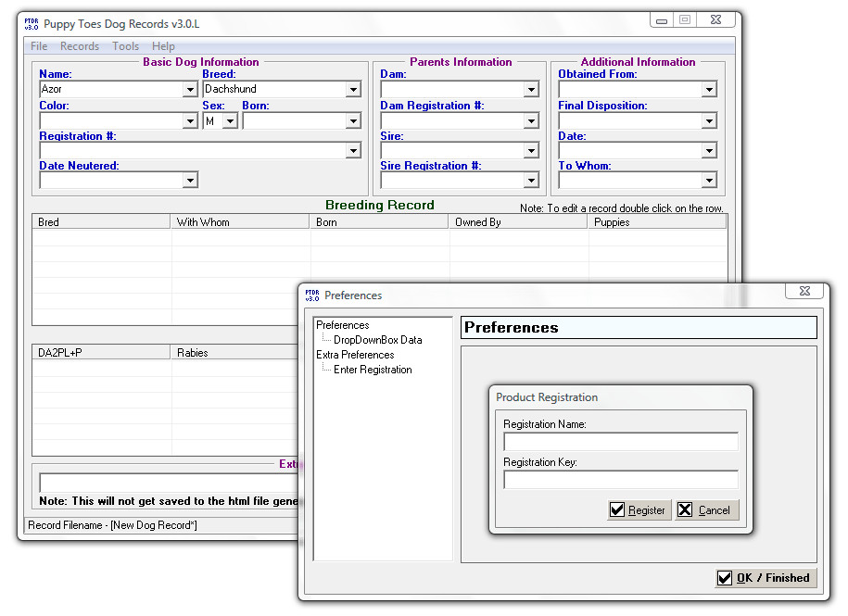This screenshot has height=616, width=848.
Task: Select DropDownBox Data tree item
Action: 377,340
